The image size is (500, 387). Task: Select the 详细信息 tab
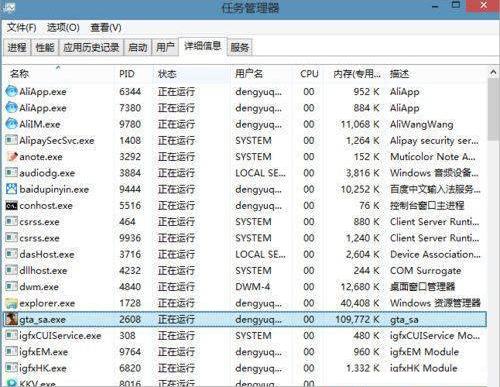click(x=203, y=46)
